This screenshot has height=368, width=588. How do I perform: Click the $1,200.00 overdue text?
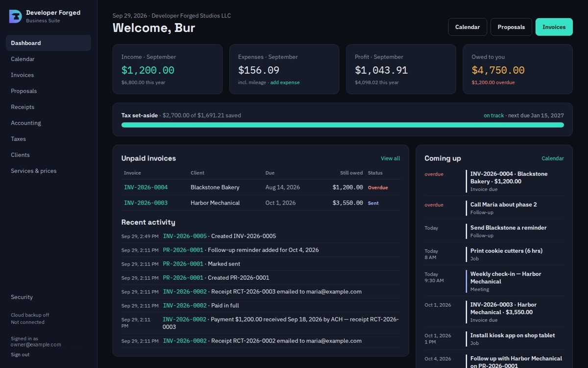[493, 82]
